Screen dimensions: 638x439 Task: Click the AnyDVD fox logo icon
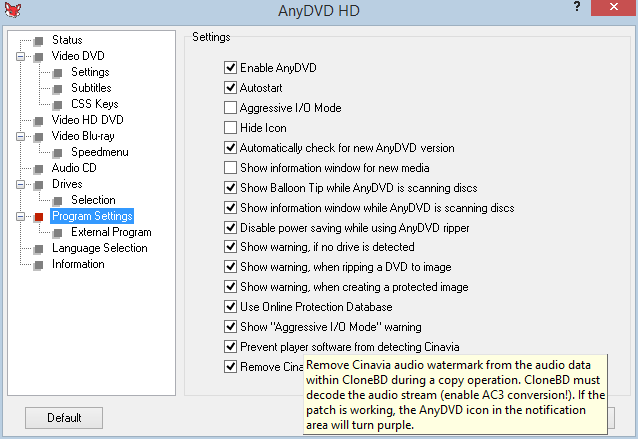coord(13,10)
